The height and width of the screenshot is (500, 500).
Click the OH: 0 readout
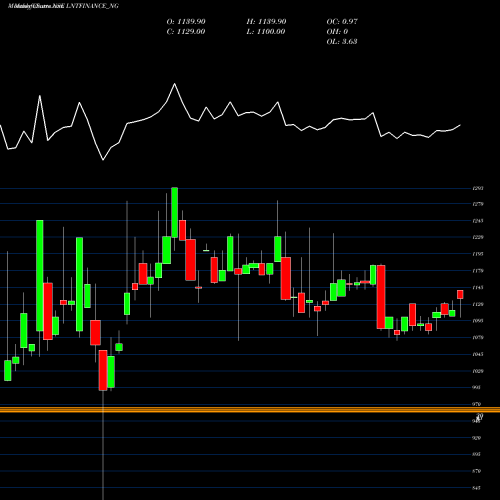[337, 32]
